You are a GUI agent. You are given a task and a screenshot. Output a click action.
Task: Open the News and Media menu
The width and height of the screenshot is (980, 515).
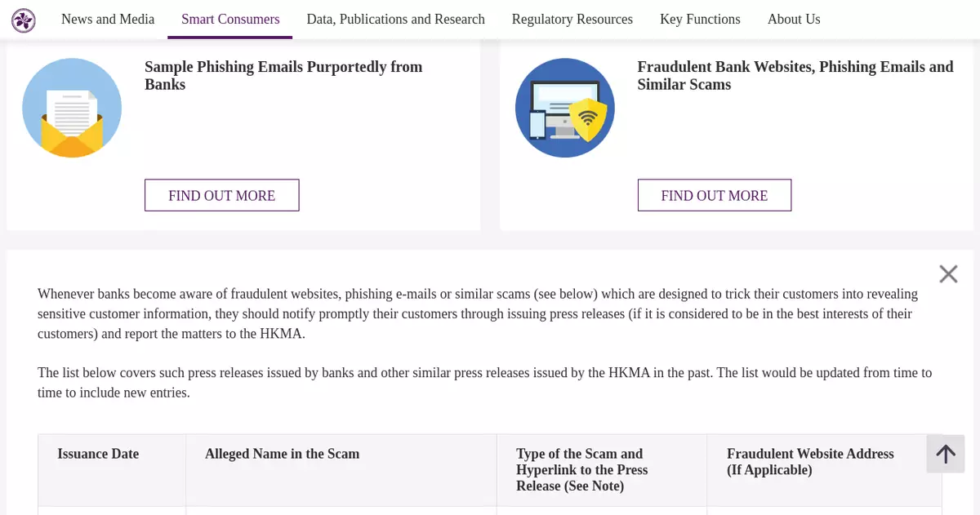pos(108,20)
